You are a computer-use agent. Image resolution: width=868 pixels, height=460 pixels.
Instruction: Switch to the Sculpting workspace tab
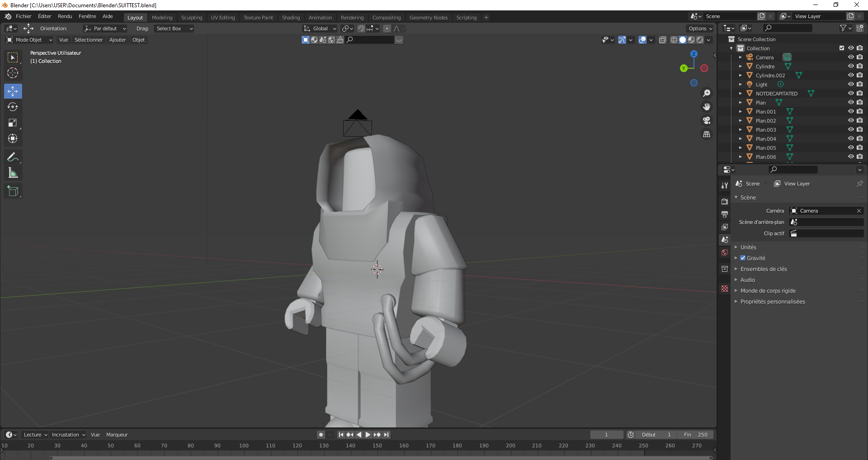pyautogui.click(x=192, y=18)
